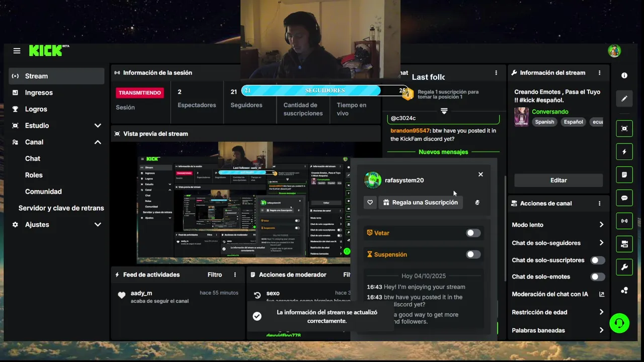Go to Stream in the sidebar
Image resolution: width=644 pixels, height=362 pixels.
(57, 76)
